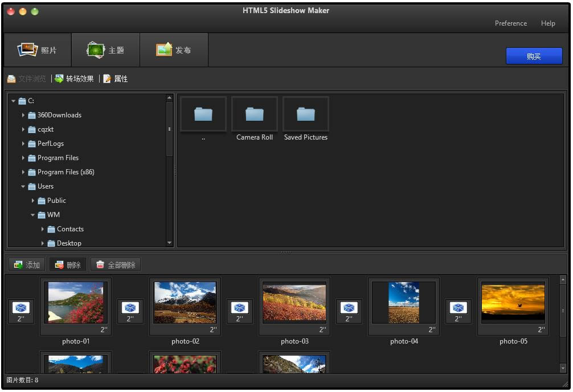Open the Saved Pictures folder icon
The image size is (573, 392).
click(305, 114)
